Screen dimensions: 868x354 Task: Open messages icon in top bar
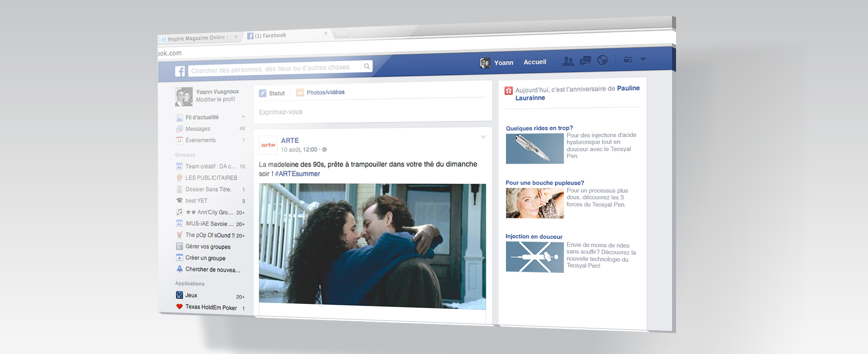click(x=585, y=61)
